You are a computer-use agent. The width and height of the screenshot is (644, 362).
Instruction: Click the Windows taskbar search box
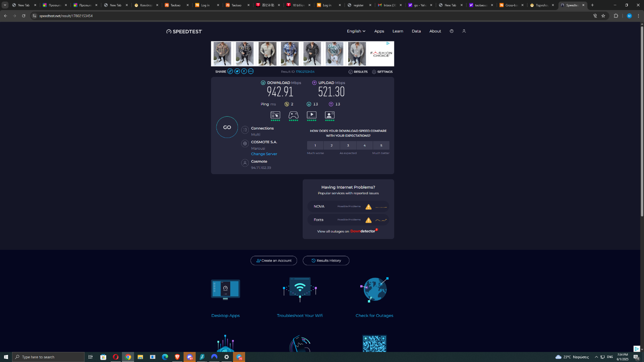tap(48, 357)
